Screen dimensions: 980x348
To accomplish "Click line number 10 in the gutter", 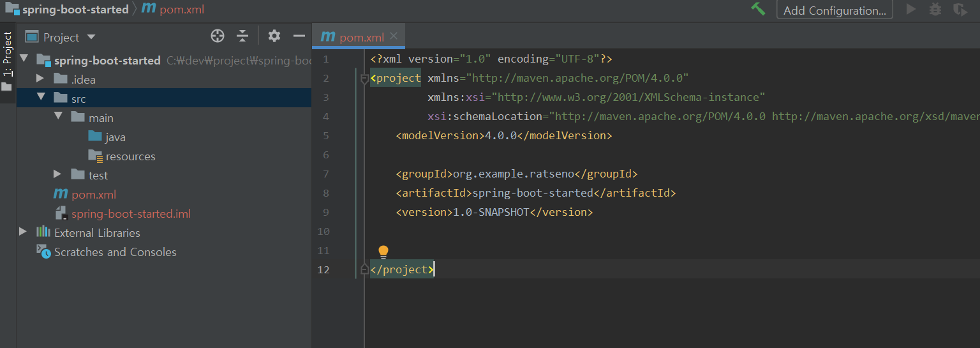I will (323, 231).
